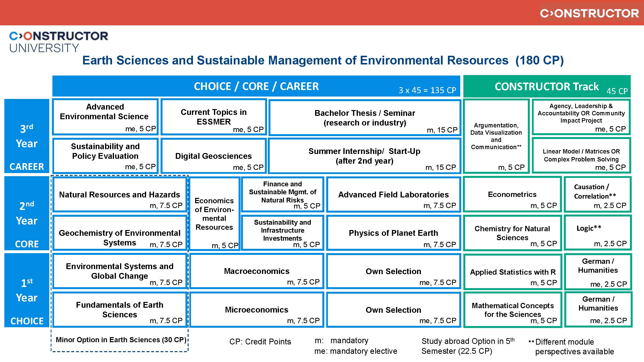Select the 3rd Year CAREER sidebar label
This screenshot has height=362, width=644.
27,136
